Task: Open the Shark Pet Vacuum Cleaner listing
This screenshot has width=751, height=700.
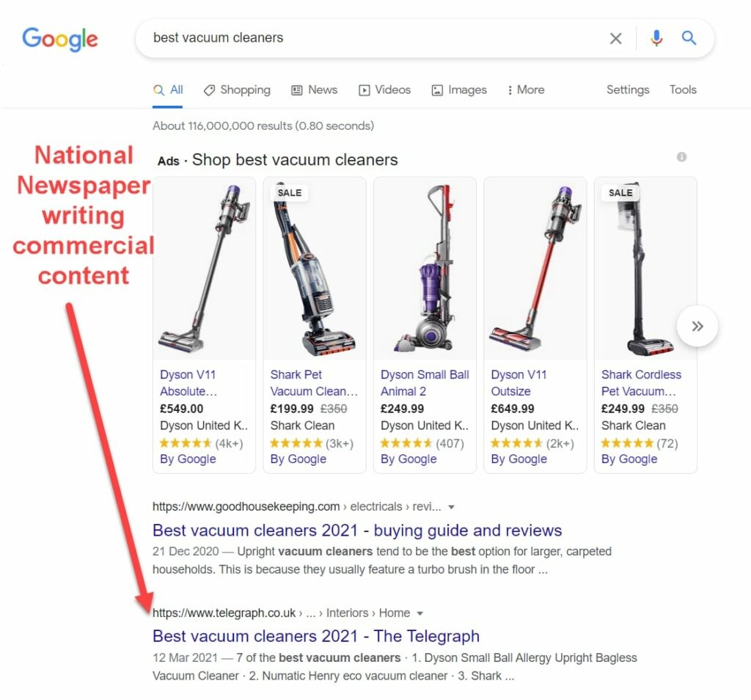Action: [314, 383]
